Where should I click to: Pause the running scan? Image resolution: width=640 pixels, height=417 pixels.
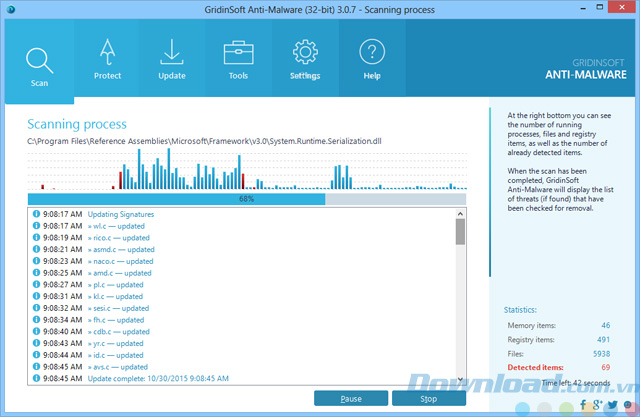(350, 398)
